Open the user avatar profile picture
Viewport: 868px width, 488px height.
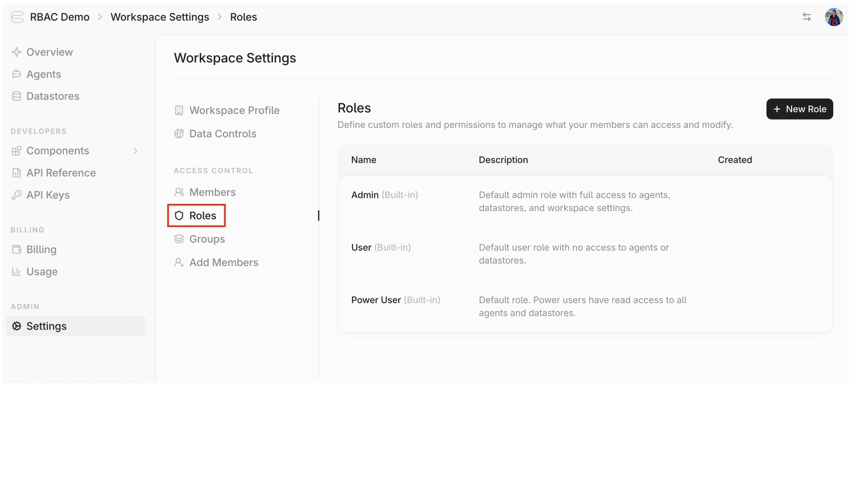click(x=834, y=17)
